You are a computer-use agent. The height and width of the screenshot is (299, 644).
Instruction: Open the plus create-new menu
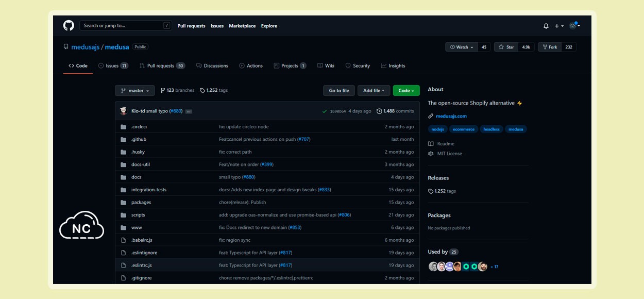(559, 26)
